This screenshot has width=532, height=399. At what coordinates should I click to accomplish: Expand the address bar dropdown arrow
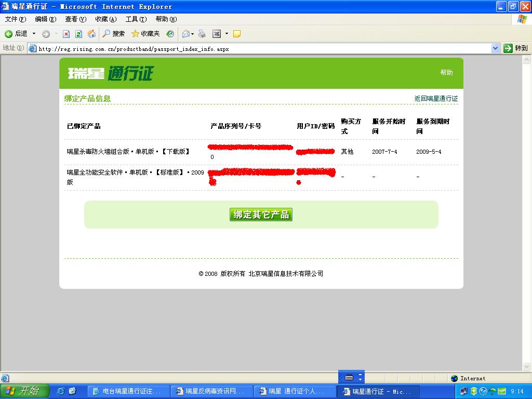click(495, 48)
